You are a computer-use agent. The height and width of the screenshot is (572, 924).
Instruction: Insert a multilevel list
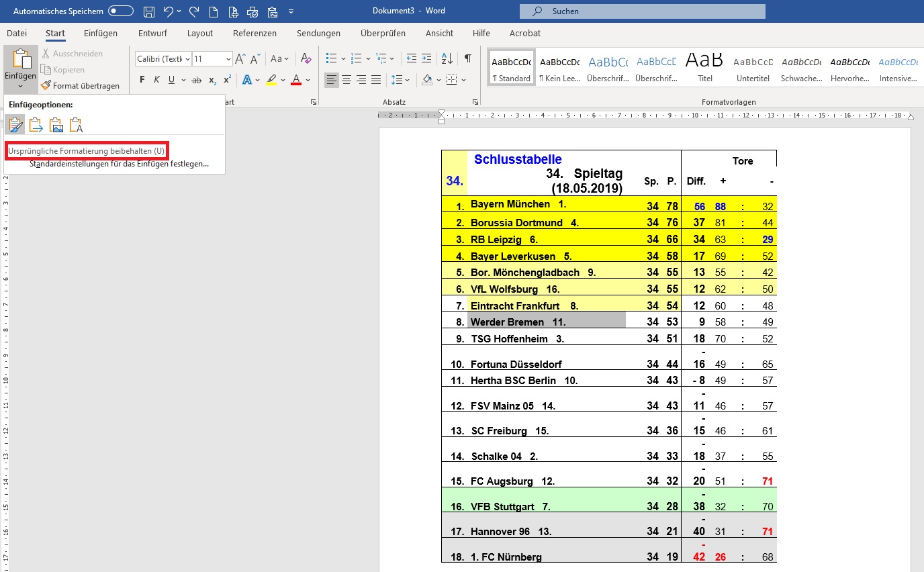[381, 59]
